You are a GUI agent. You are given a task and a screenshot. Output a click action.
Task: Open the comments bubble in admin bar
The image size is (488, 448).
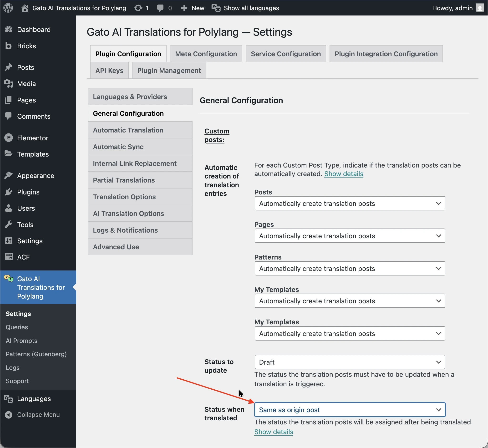[164, 8]
